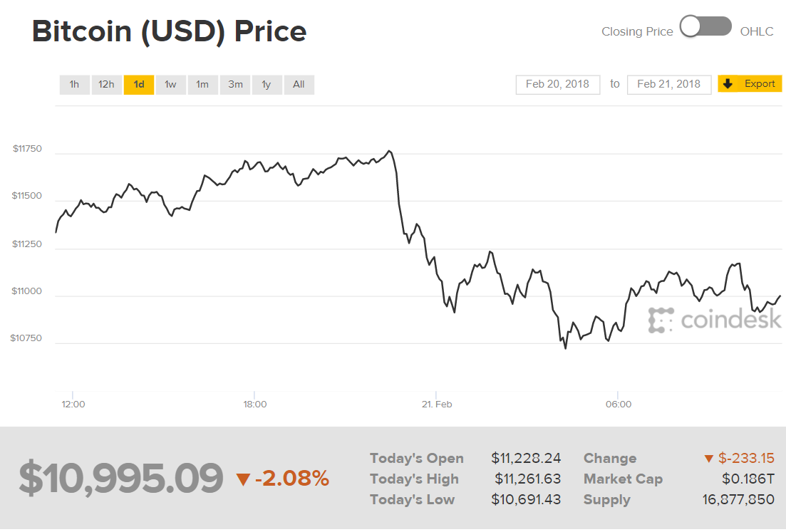
Task: Click the currently active 1d tab
Action: pos(138,84)
